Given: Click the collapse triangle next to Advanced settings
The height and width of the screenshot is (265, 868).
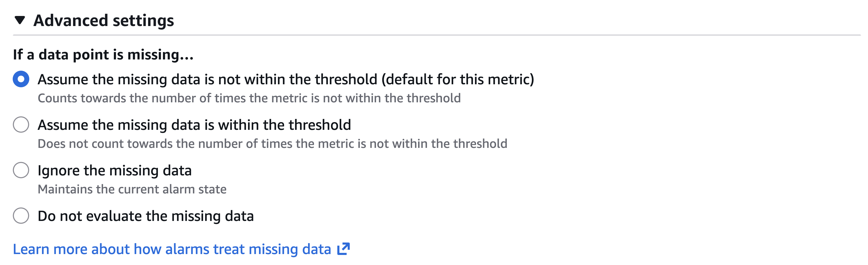Looking at the screenshot, I should pos(19,20).
